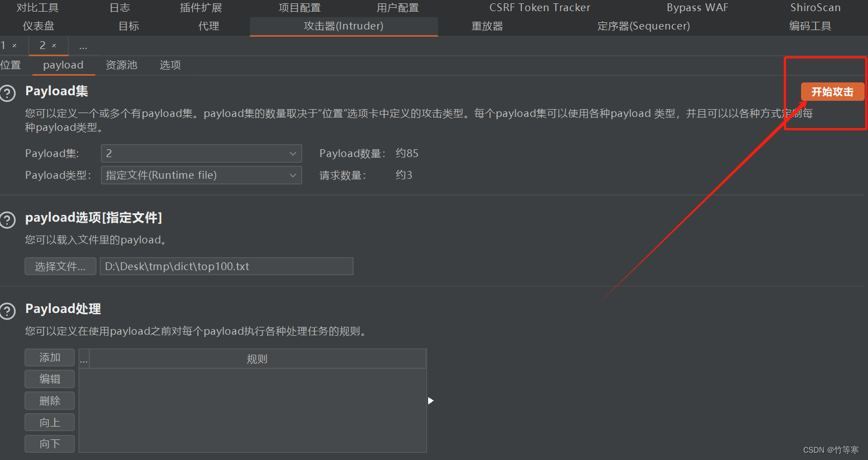Open the 用户配置 tab

click(397, 8)
